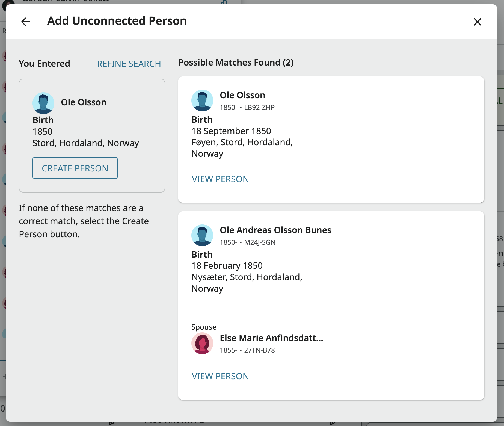Screen dimensions: 504x426
Task: Click birth date 18 September 1850
Action: click(231, 131)
